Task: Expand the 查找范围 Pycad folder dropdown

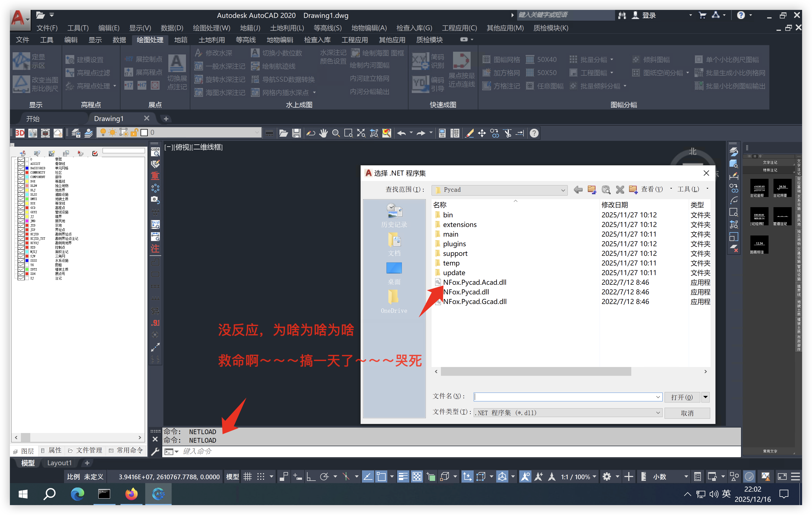Action: 563,190
